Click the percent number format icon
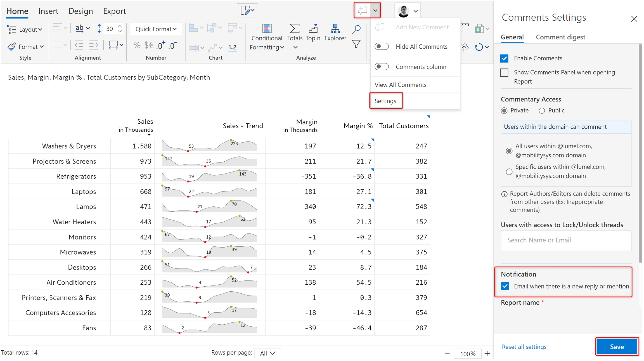644x361 pixels. pos(137,45)
